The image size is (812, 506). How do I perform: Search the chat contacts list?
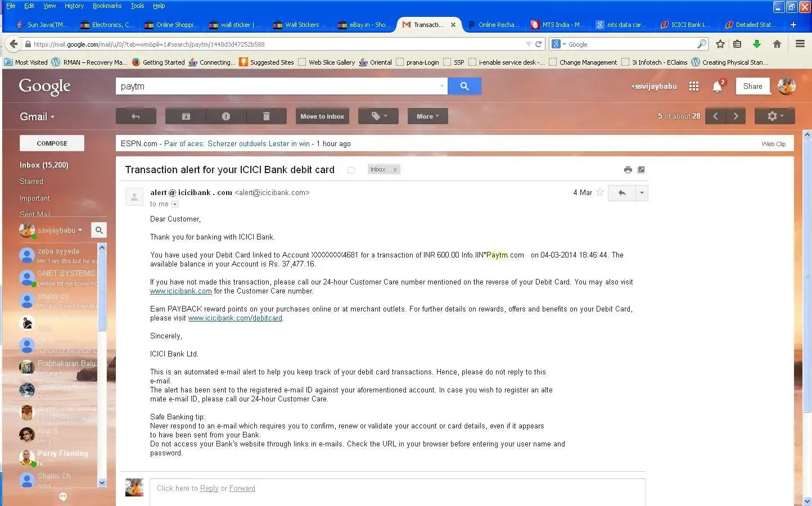[99, 230]
